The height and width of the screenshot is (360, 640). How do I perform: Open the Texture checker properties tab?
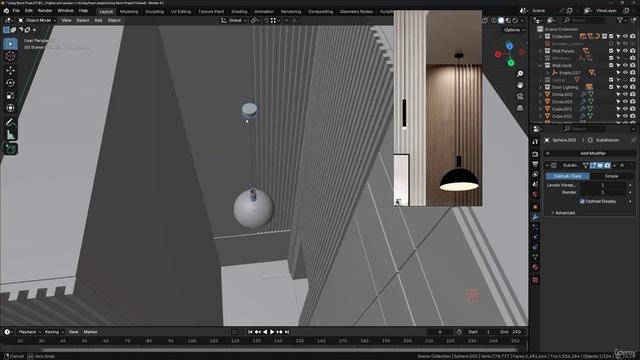click(x=535, y=280)
